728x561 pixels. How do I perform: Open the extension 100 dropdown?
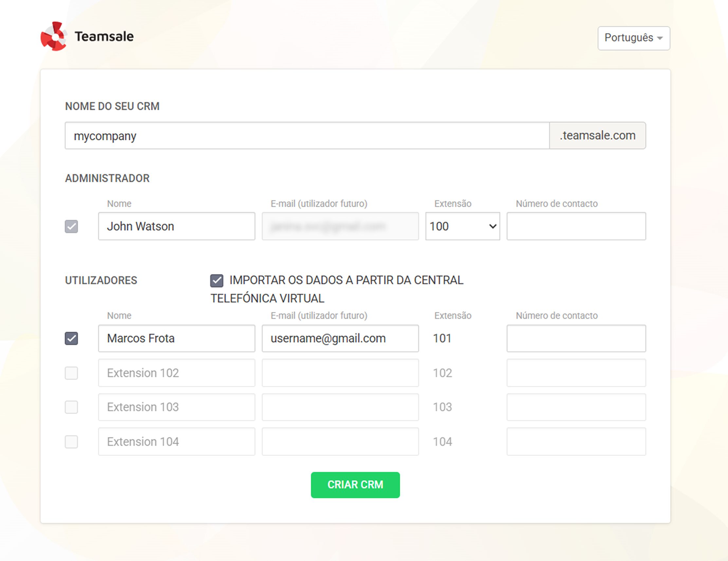click(x=462, y=226)
